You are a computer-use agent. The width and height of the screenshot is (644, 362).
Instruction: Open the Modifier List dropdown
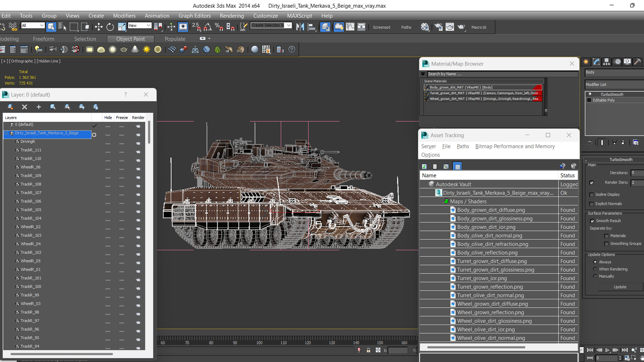614,84
